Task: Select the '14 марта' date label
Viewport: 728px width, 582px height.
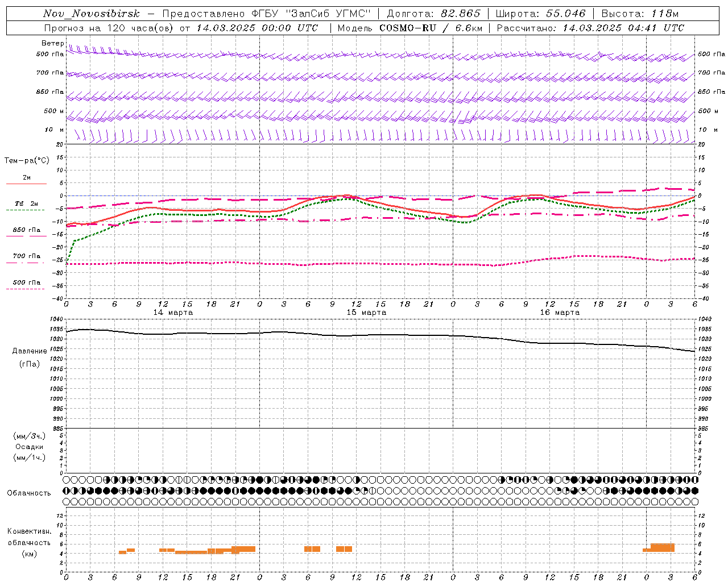Action: [x=173, y=313]
